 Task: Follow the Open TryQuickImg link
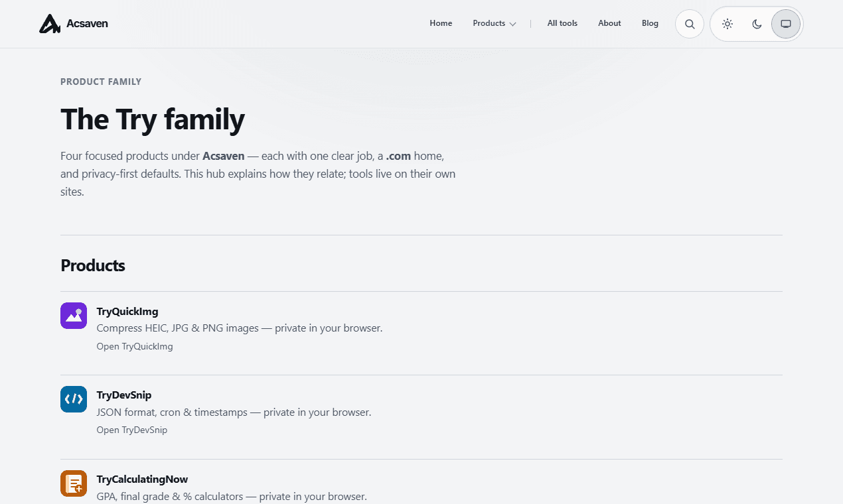click(x=135, y=346)
